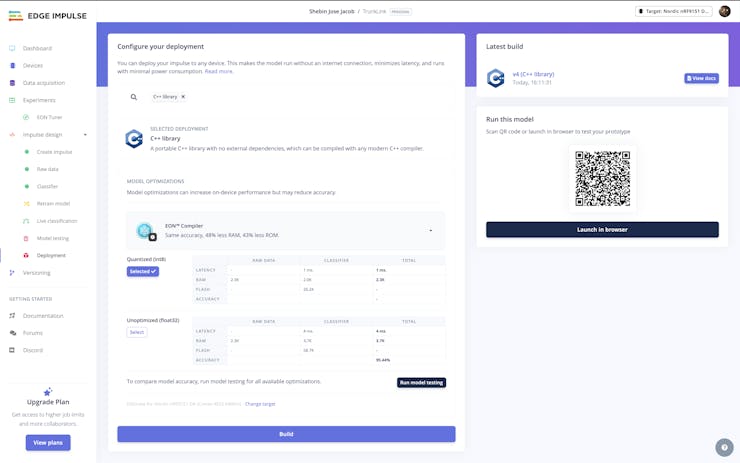The image size is (740, 463).
Task: Open the EON Tuner page
Action: click(x=49, y=118)
